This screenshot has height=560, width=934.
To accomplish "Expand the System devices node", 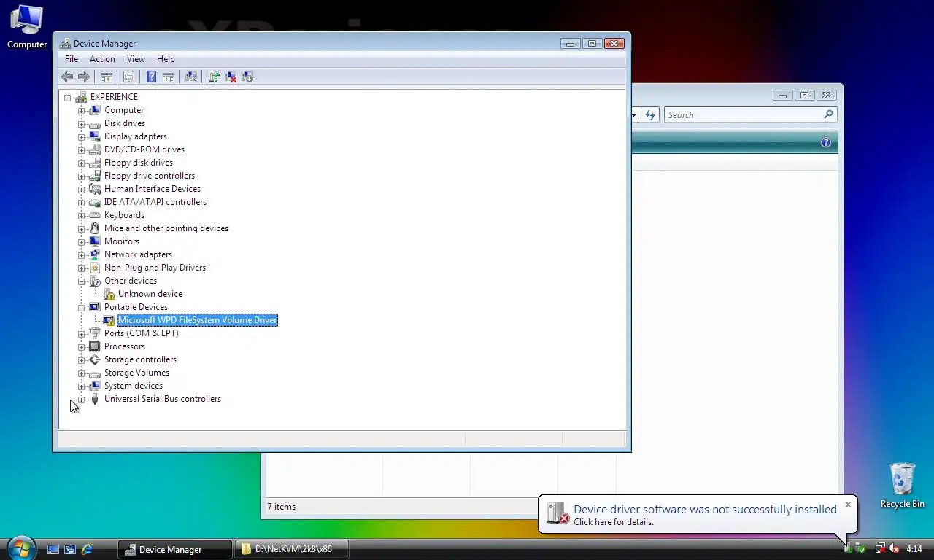I will pyautogui.click(x=82, y=386).
